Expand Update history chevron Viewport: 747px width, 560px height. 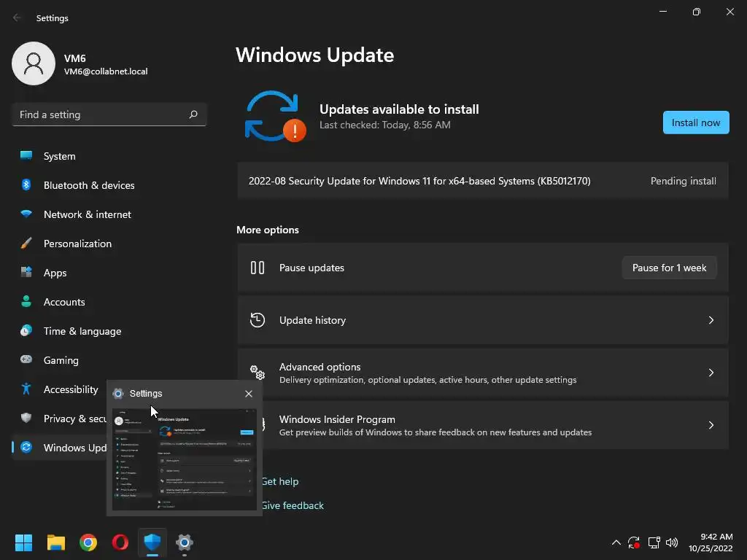coord(711,320)
